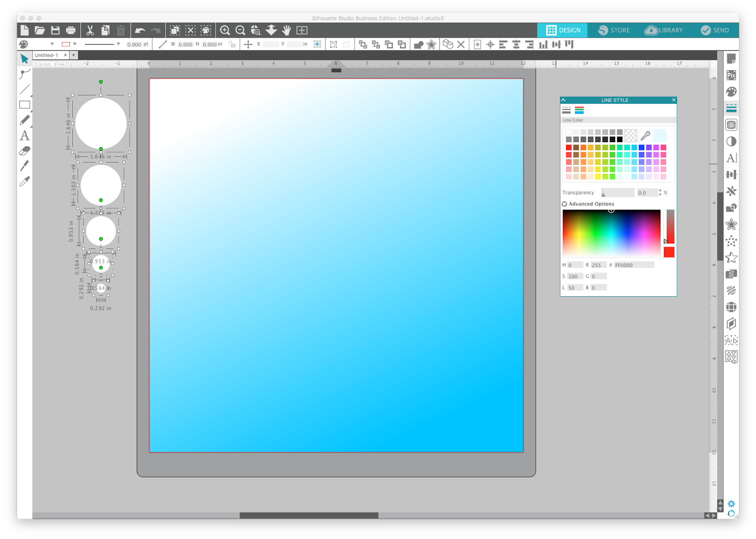Choose the Rectangle drawing tool
This screenshot has width=756, height=539.
pos(25,105)
